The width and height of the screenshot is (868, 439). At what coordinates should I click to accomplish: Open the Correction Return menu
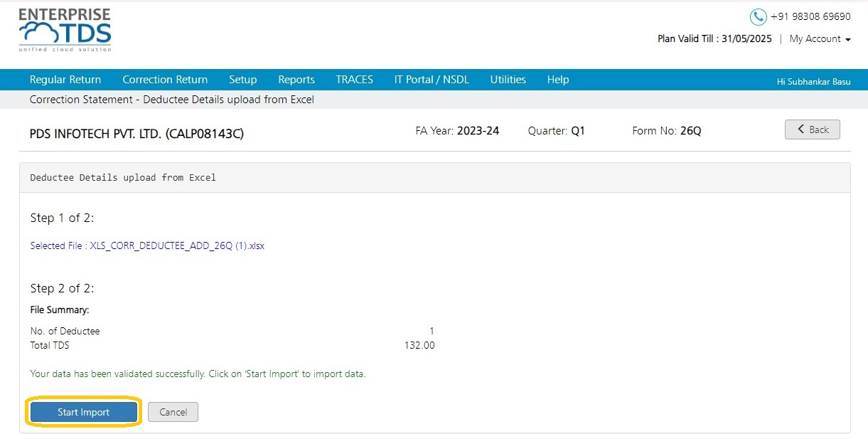(x=165, y=80)
